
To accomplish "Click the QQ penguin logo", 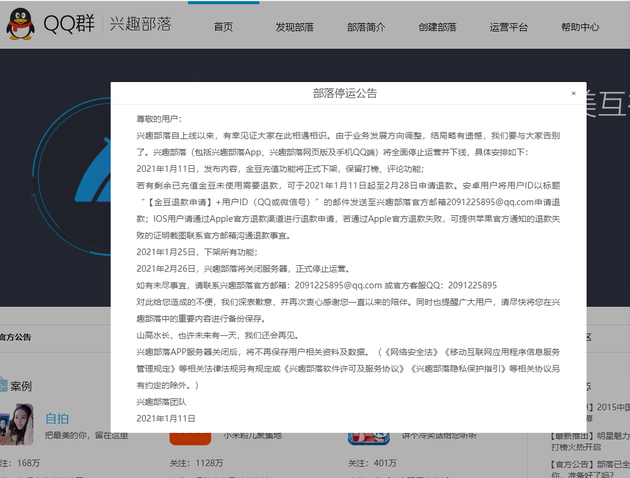I will tap(20, 24).
